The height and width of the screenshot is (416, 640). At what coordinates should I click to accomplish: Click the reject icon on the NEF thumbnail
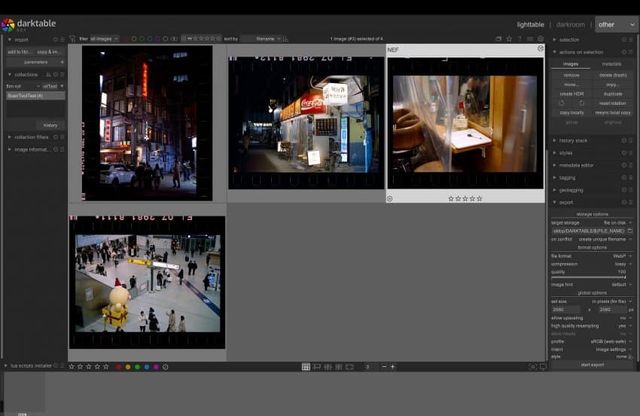click(x=390, y=198)
